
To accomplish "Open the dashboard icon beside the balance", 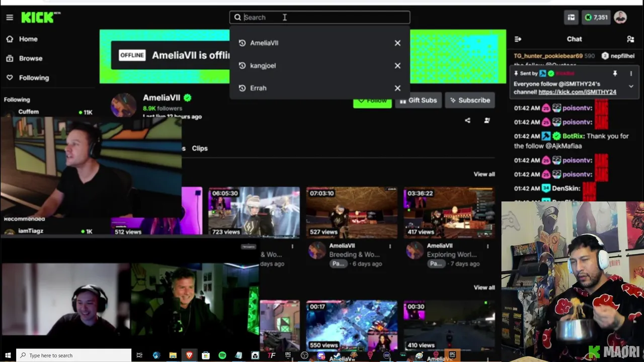I will coord(571,18).
